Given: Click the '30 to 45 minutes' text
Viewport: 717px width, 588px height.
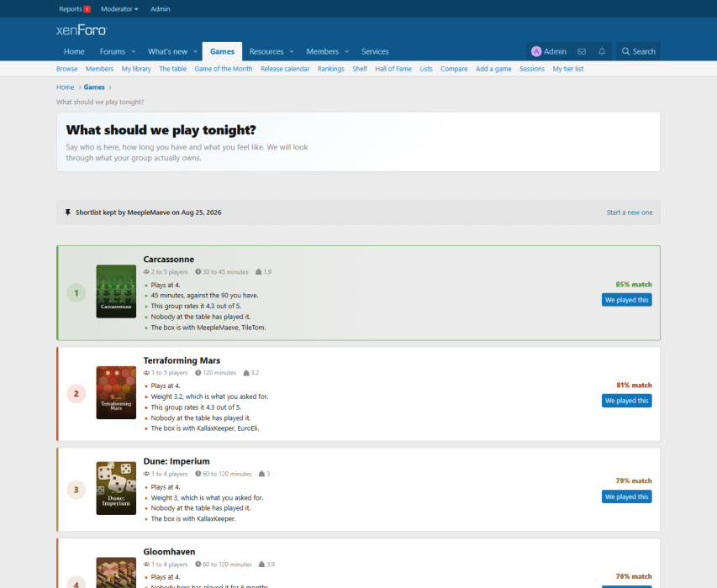Looking at the screenshot, I should (225, 272).
